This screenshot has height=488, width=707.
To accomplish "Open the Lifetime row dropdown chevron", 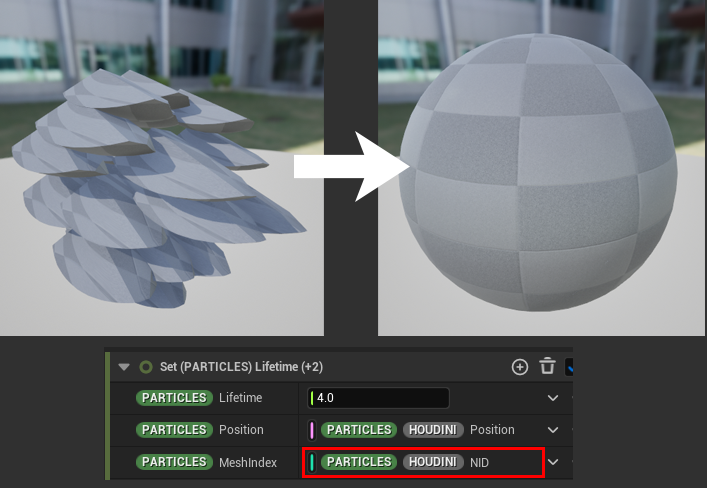I will click(x=553, y=398).
